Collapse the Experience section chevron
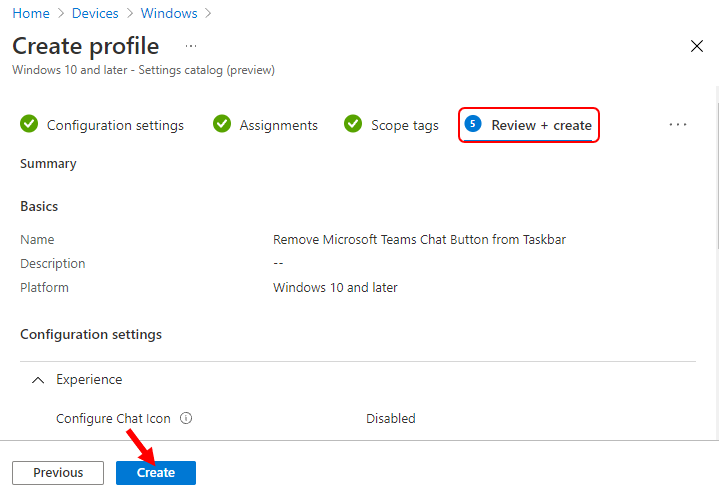Screen dimensions: 723x504 (38, 380)
